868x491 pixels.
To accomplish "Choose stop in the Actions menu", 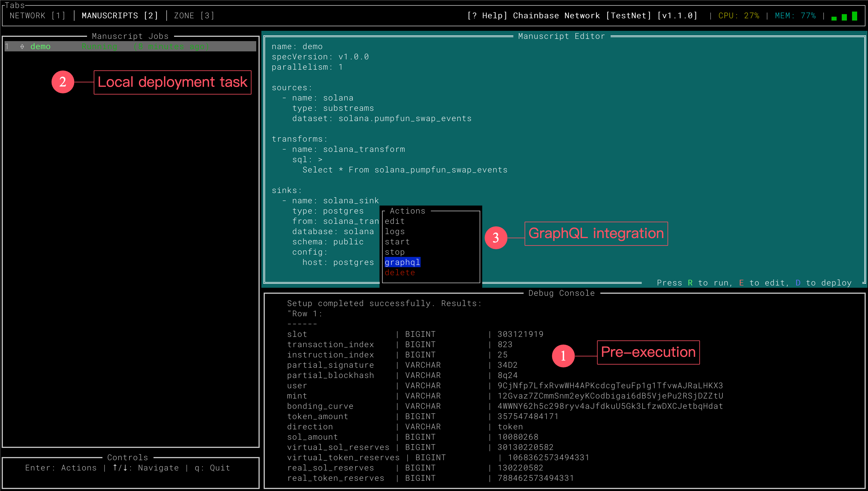I will pyautogui.click(x=394, y=252).
